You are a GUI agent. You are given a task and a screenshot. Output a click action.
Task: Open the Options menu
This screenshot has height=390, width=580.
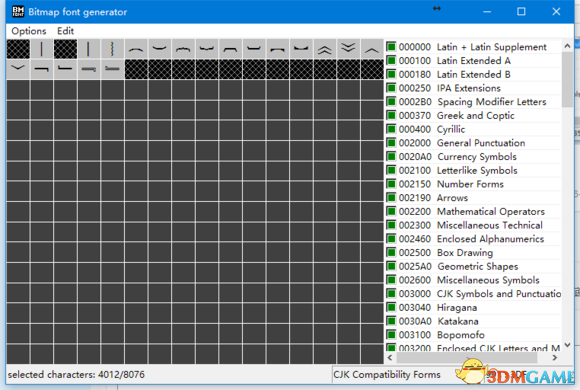pyautogui.click(x=29, y=31)
